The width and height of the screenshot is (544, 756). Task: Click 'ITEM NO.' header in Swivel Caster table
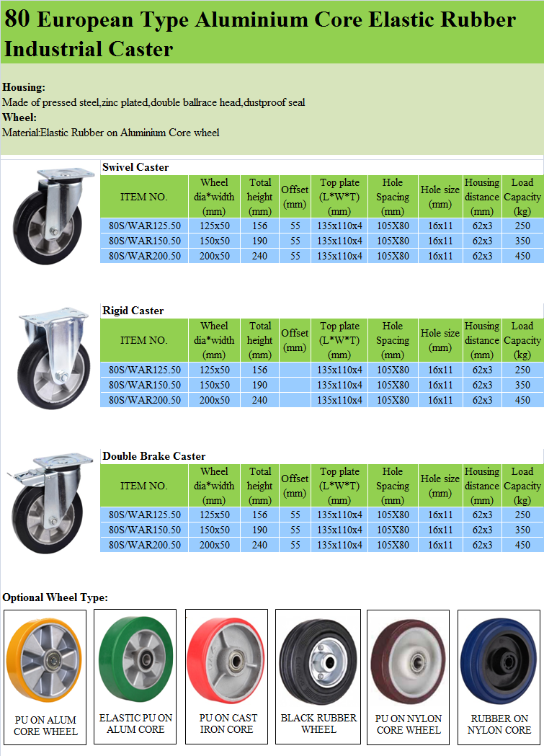[143, 197]
